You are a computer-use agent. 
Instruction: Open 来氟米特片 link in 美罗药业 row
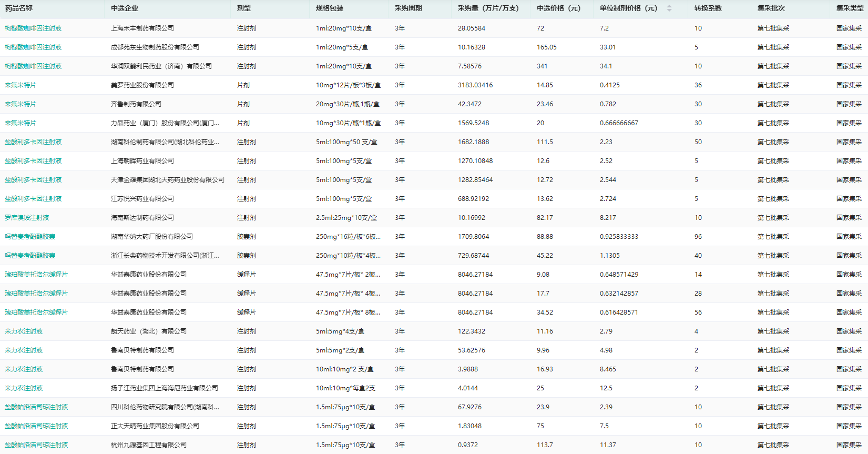(21, 85)
